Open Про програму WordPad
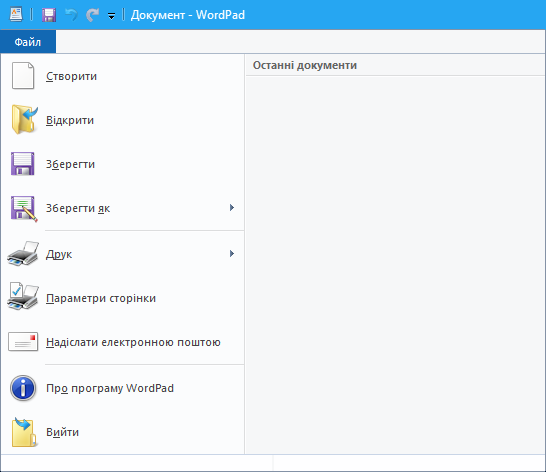546x472 pixels. tap(123, 388)
